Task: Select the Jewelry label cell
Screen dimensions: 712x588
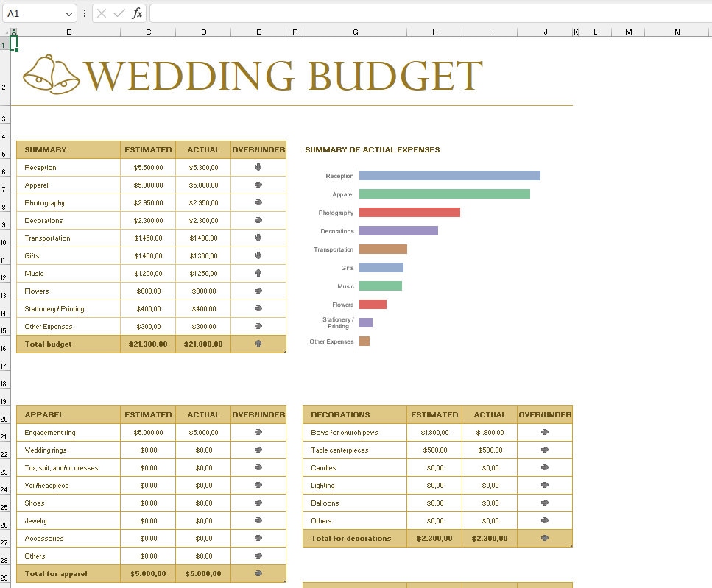Action: pyautogui.click(x=68, y=521)
